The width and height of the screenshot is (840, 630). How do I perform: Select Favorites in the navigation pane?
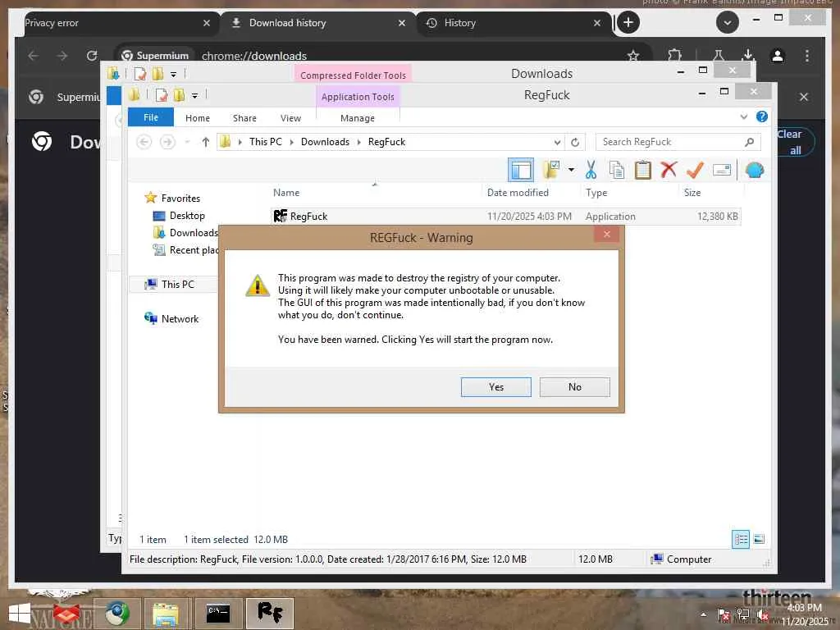pos(172,199)
